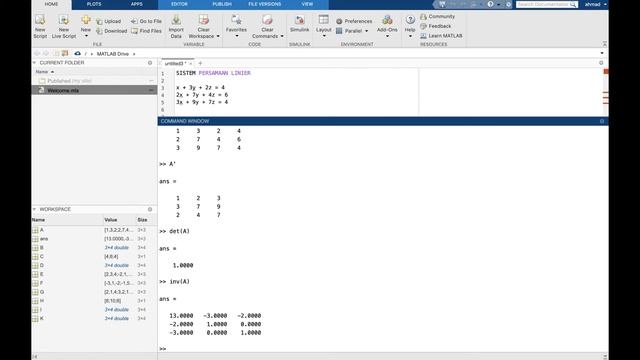Select the Published folder
This screenshot has height=360, width=640.
(x=94, y=81)
